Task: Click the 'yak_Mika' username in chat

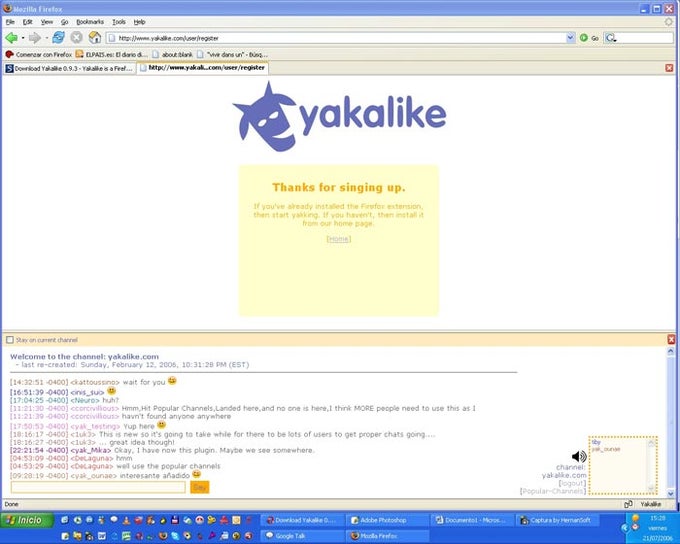Action: [x=91, y=450]
